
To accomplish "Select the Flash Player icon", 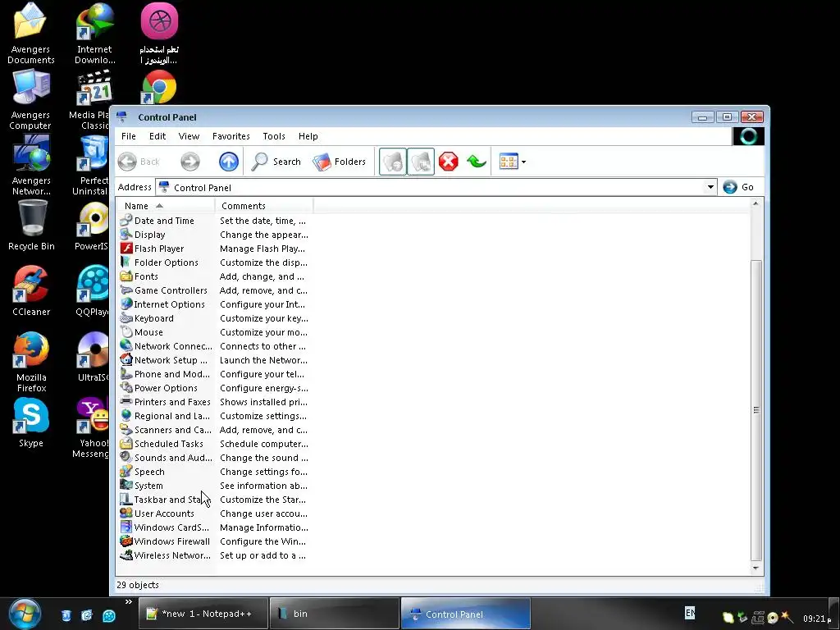I will click(126, 248).
